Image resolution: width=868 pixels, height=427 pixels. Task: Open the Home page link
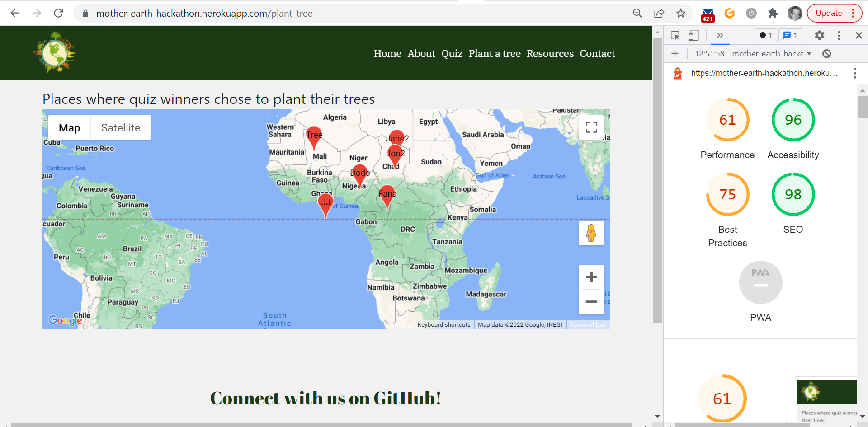coord(387,53)
